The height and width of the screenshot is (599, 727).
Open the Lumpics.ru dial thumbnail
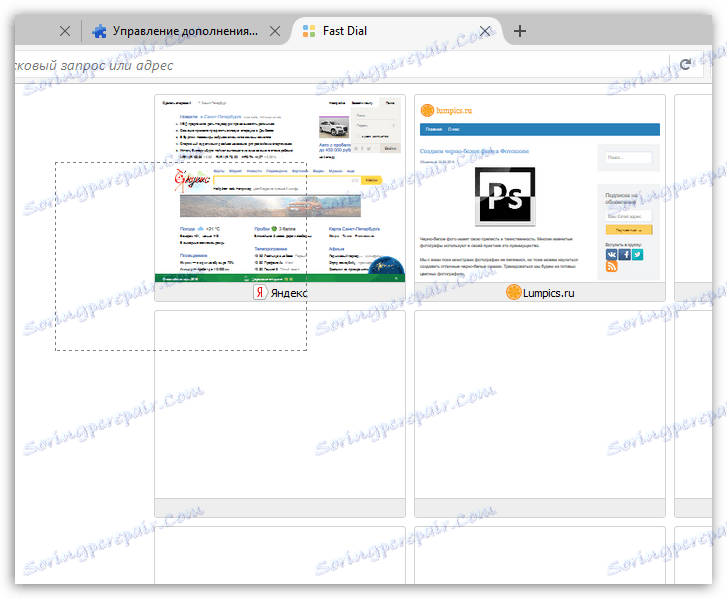click(x=540, y=188)
